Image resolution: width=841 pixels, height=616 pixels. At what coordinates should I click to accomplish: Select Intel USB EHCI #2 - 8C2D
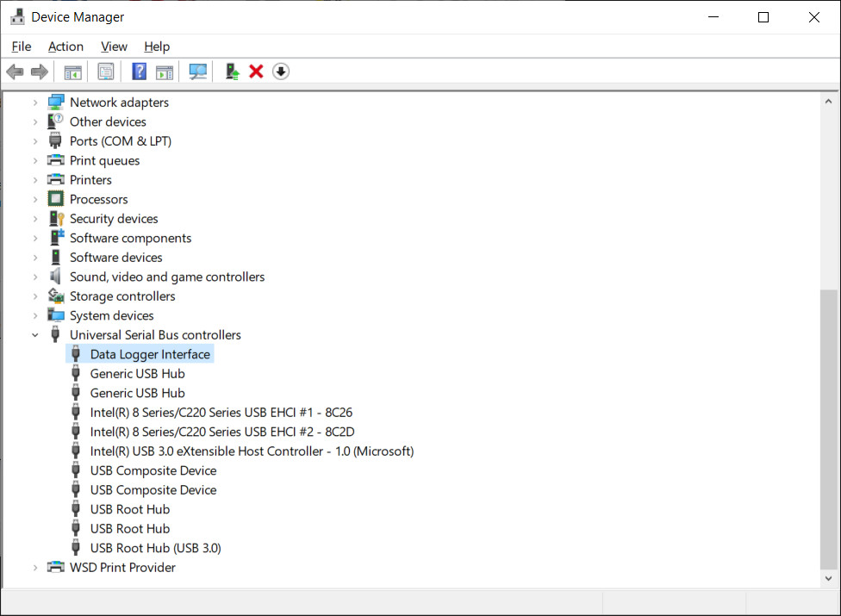pos(222,432)
